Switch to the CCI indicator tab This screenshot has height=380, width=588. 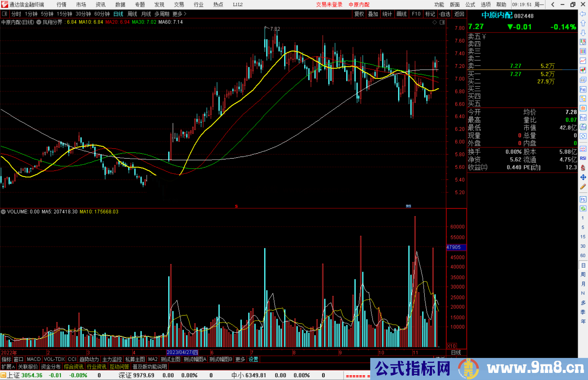pos(72,359)
